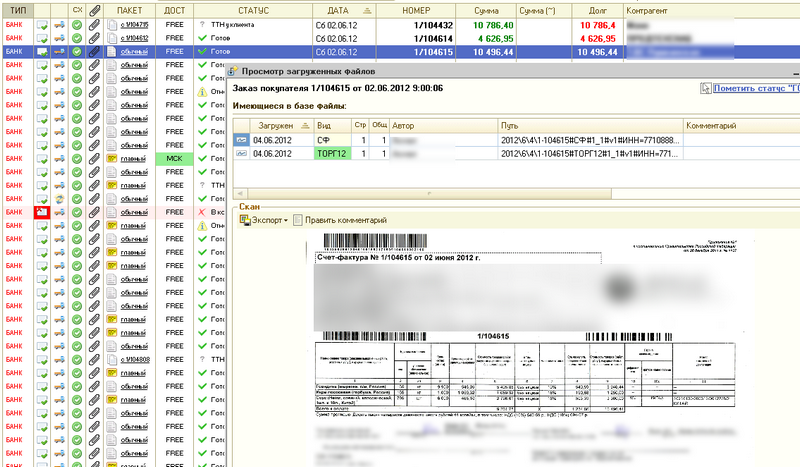Click the yellow package icon in the MCK row

point(112,158)
